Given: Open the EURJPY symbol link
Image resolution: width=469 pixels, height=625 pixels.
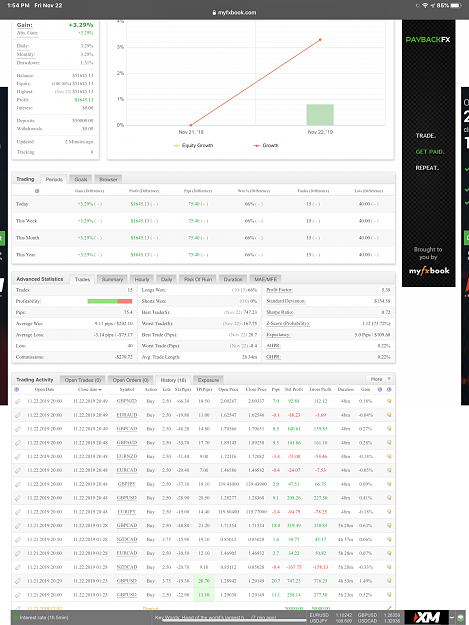Looking at the screenshot, I should coord(127,512).
